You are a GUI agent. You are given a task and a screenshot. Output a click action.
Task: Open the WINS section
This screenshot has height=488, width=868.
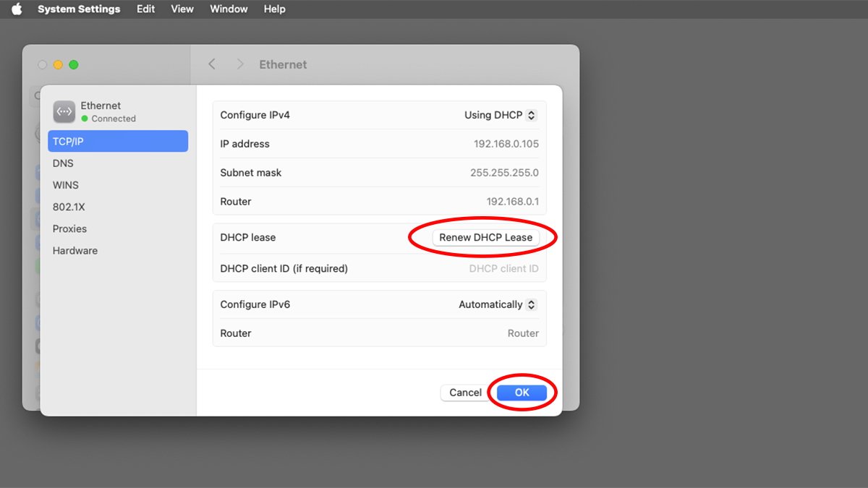click(x=66, y=185)
